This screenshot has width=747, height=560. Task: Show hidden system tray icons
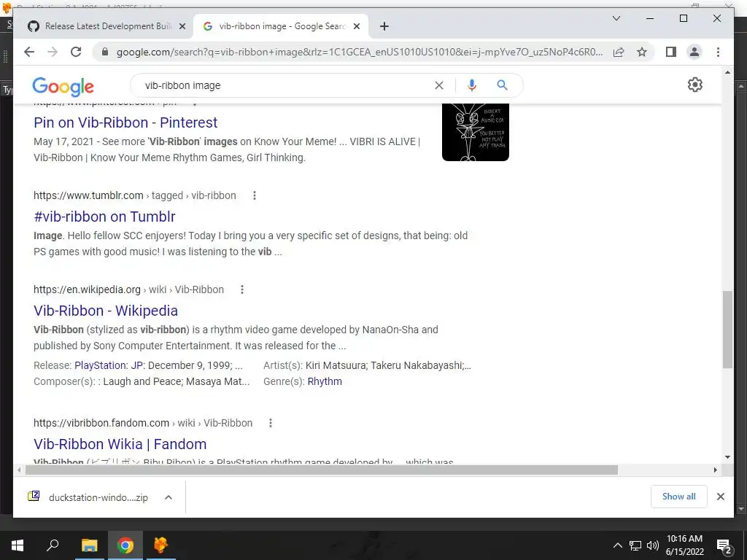pyautogui.click(x=617, y=545)
